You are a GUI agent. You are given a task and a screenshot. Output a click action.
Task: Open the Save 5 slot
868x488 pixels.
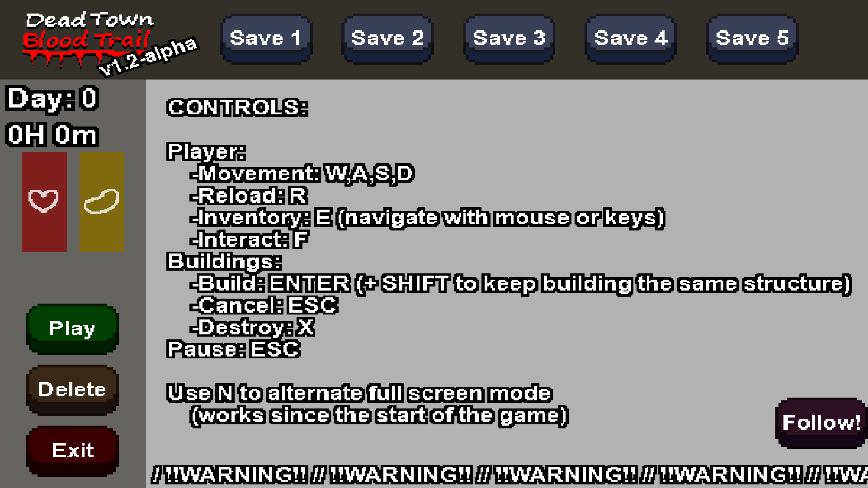752,39
